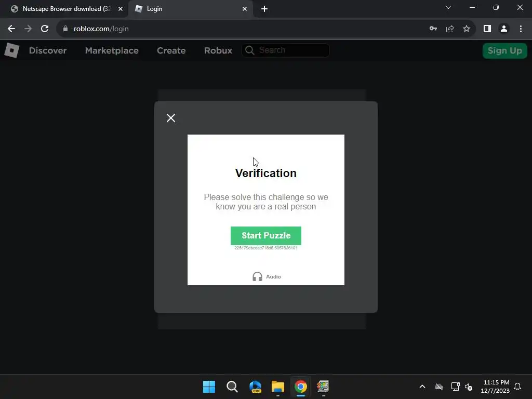Go back to the previous page
This screenshot has width=532, height=399.
point(11,29)
